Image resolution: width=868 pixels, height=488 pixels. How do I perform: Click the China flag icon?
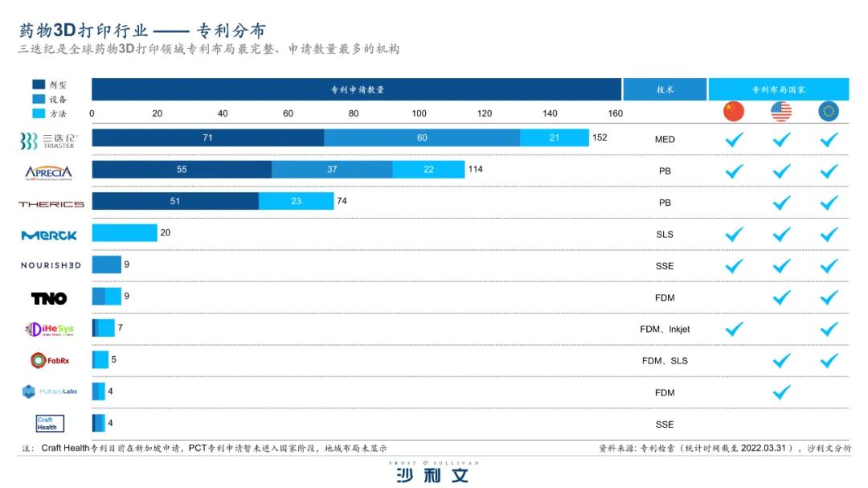pos(734,111)
